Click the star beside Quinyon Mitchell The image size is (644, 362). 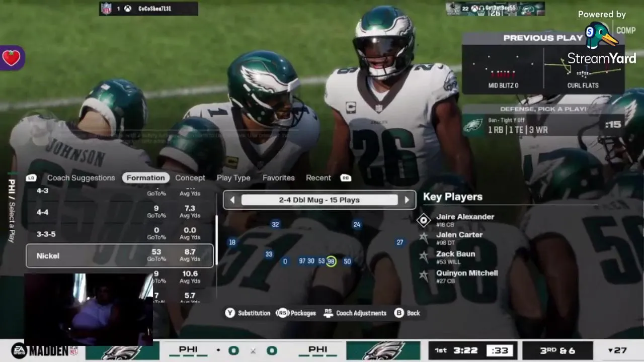click(x=424, y=276)
